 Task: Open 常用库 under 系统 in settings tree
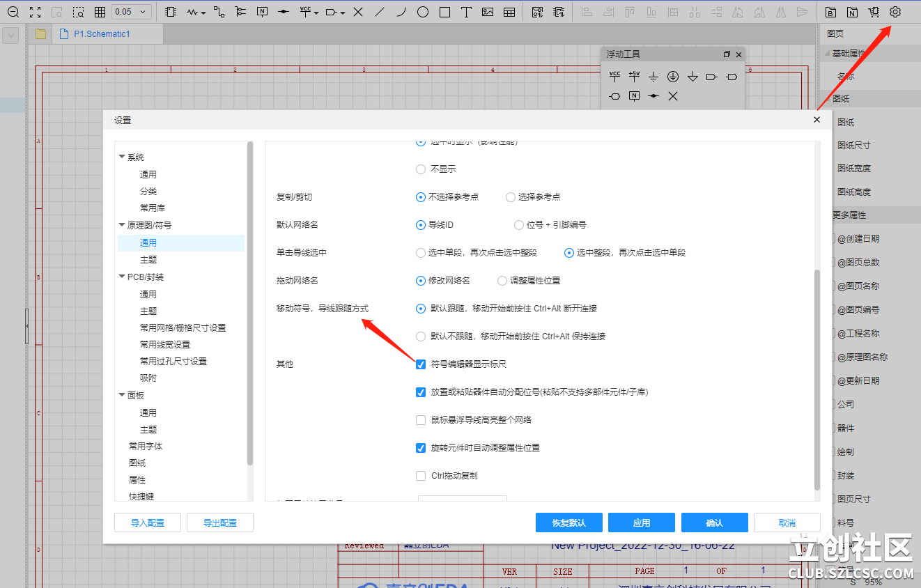click(153, 208)
